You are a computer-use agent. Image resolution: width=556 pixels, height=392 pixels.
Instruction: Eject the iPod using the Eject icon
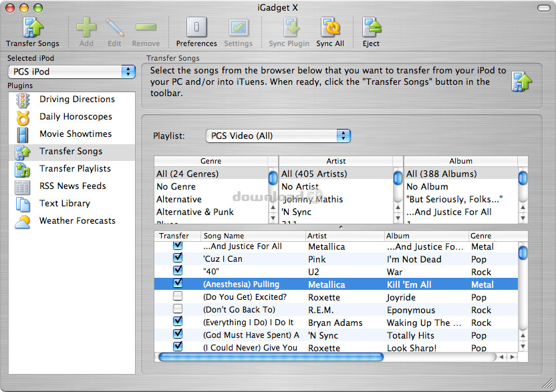click(x=371, y=31)
